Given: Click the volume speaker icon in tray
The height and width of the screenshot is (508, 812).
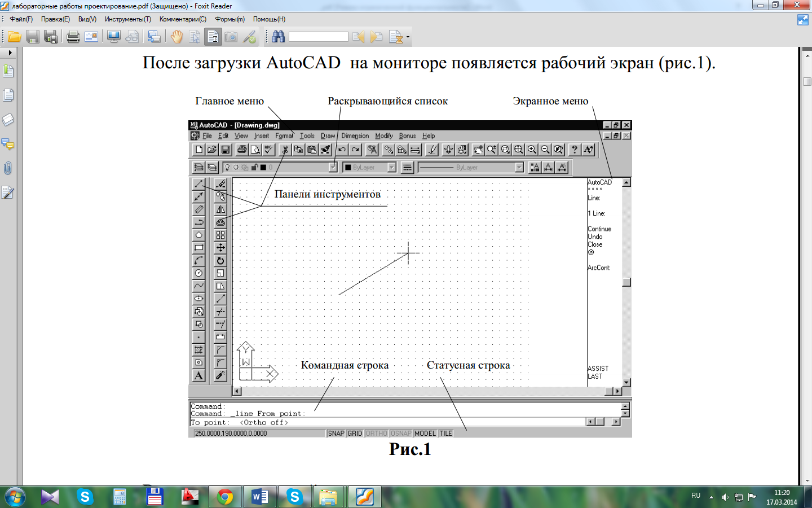Looking at the screenshot, I should 725,497.
